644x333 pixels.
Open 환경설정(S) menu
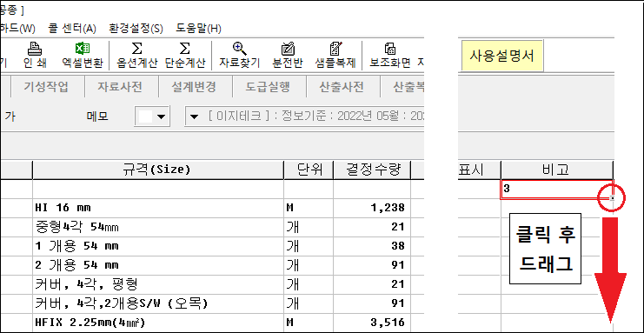pyautogui.click(x=136, y=29)
